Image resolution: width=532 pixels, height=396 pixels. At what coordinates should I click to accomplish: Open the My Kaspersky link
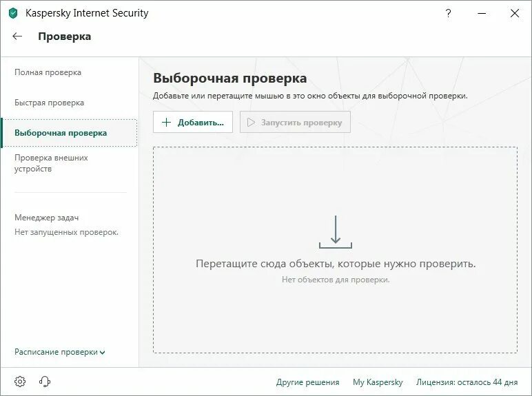(x=378, y=382)
